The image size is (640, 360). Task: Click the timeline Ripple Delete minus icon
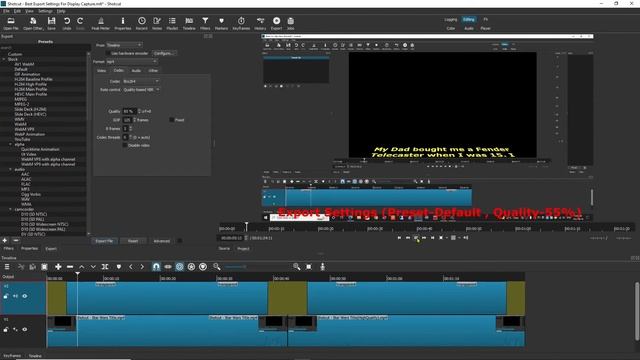pos(70,267)
